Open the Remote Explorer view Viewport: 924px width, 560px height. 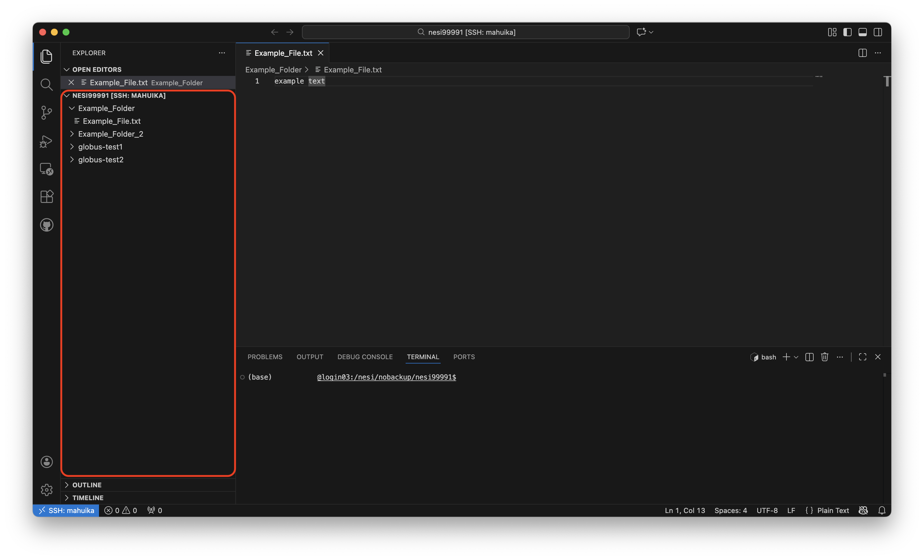point(46,169)
